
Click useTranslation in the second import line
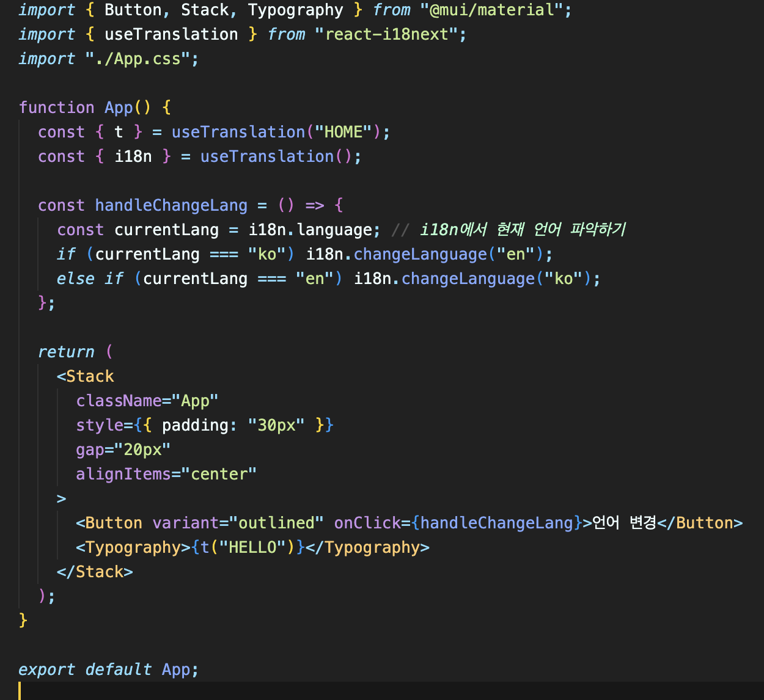point(171,34)
